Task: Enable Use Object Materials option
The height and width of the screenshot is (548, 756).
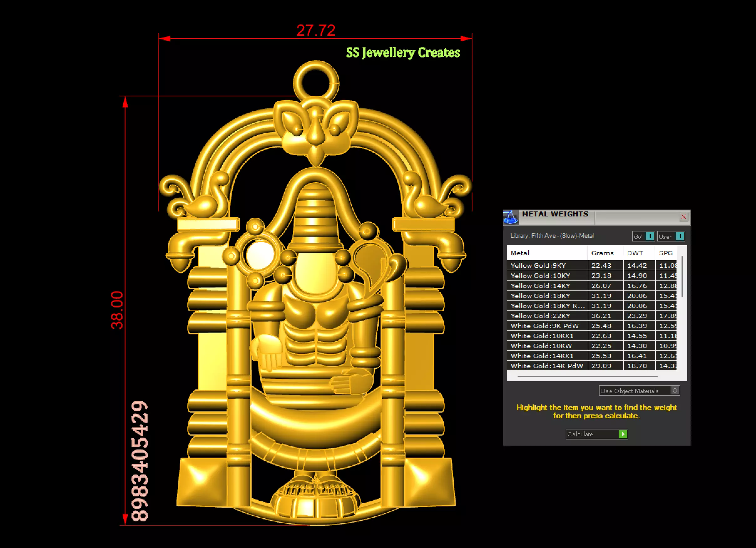Action: coord(639,390)
